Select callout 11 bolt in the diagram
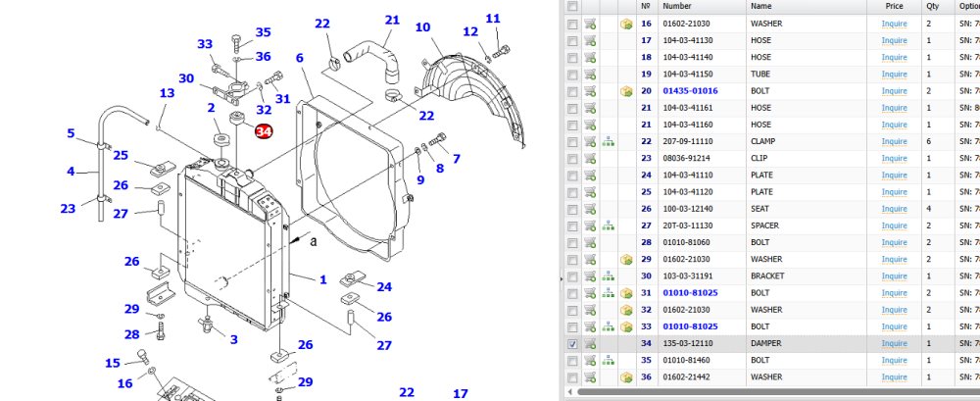This screenshot has height=401, width=980. (x=493, y=19)
